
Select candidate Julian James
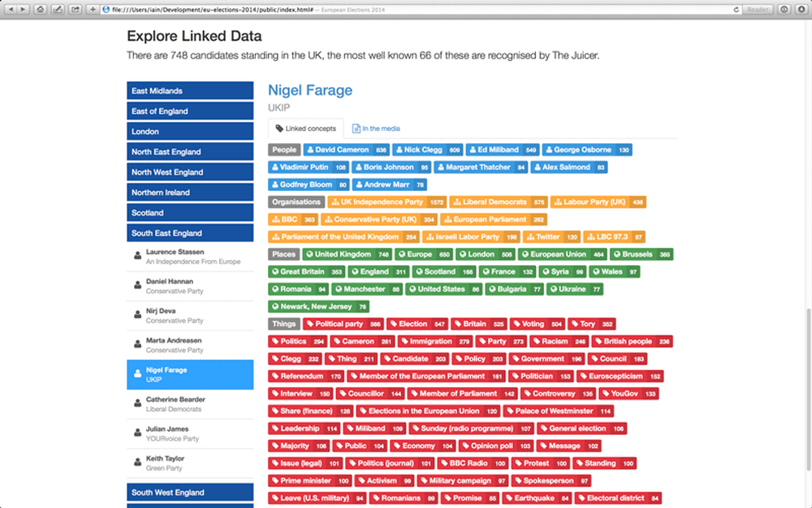coord(190,433)
